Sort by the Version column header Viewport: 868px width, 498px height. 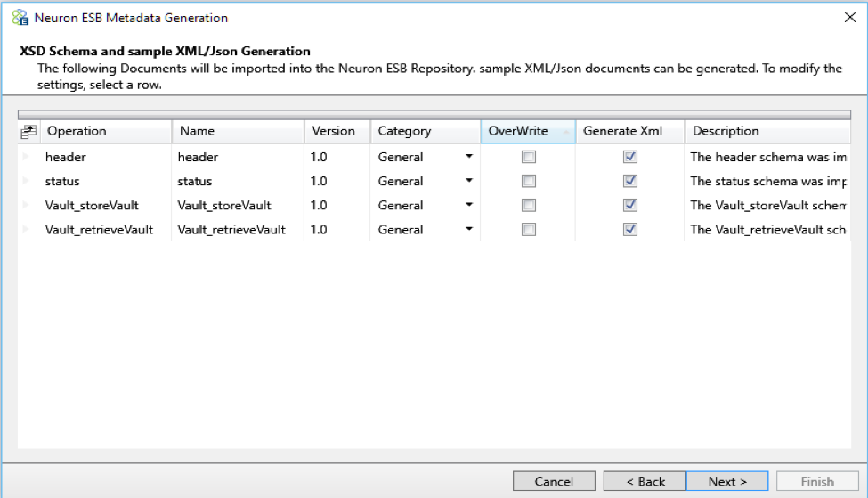click(x=337, y=132)
